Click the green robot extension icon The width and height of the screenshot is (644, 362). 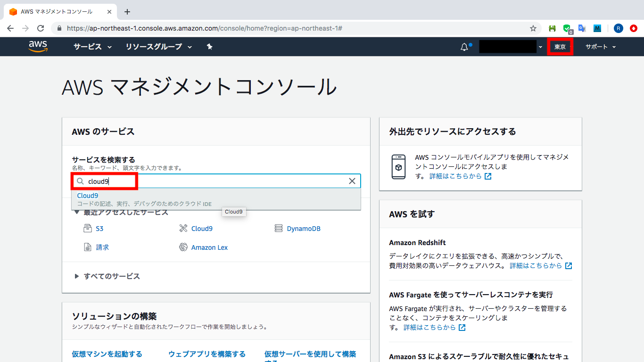point(552,28)
